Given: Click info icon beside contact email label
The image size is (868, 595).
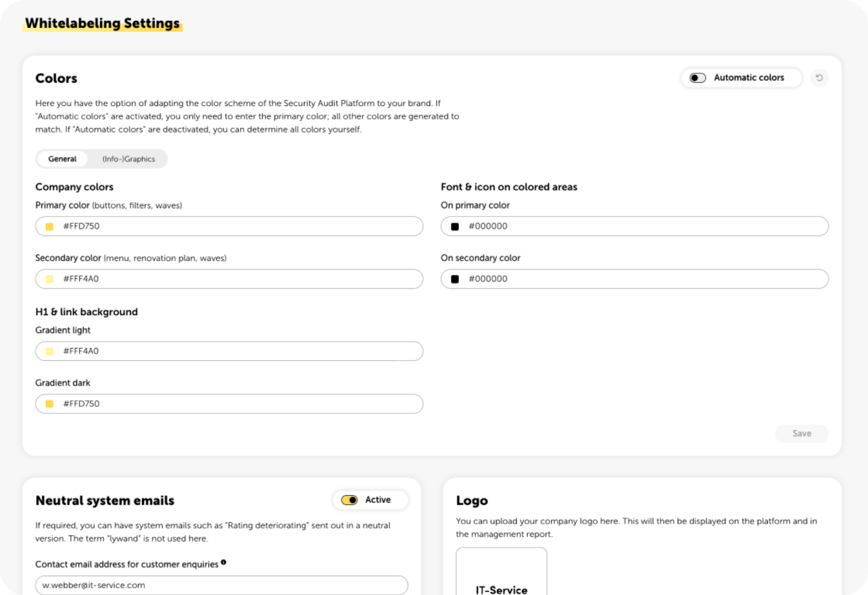Looking at the screenshot, I should pyautogui.click(x=224, y=562).
